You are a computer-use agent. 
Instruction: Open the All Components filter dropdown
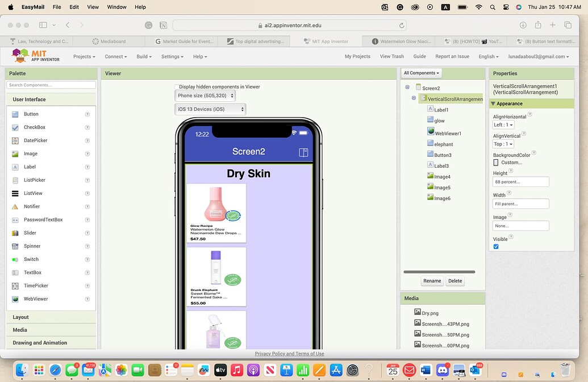[421, 73]
